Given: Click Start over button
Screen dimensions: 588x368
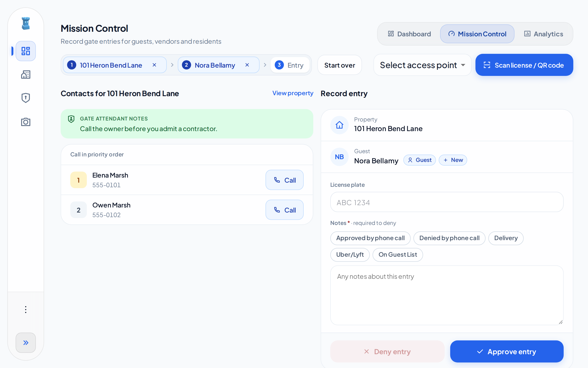Looking at the screenshot, I should click(x=339, y=65).
